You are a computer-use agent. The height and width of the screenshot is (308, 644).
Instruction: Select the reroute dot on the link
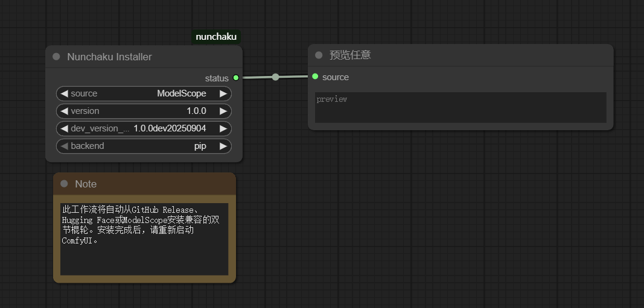click(x=276, y=77)
